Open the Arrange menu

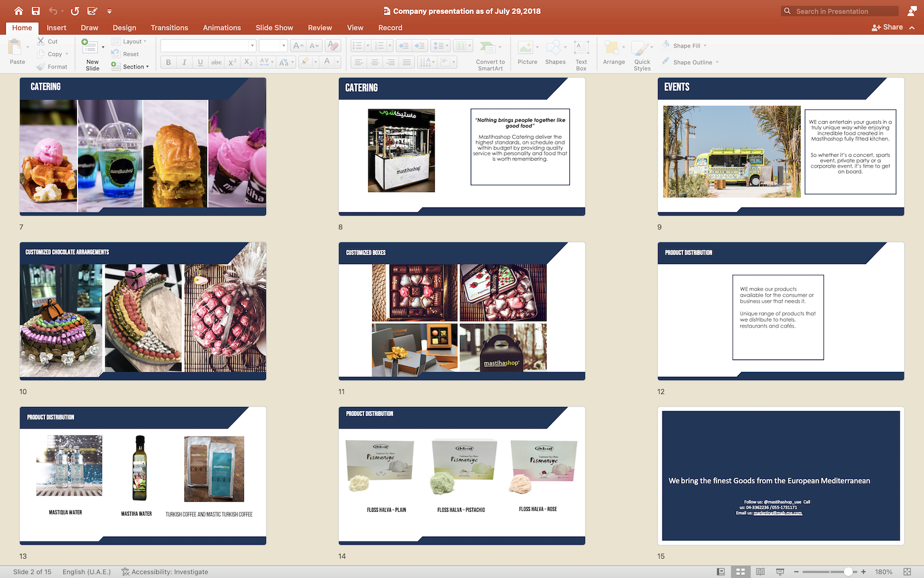coord(614,53)
